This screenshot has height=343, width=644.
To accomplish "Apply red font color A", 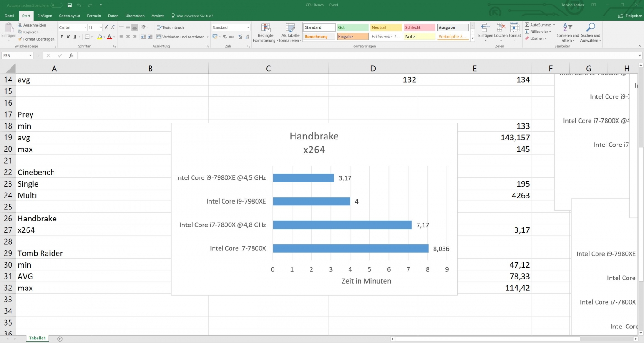I will (109, 37).
